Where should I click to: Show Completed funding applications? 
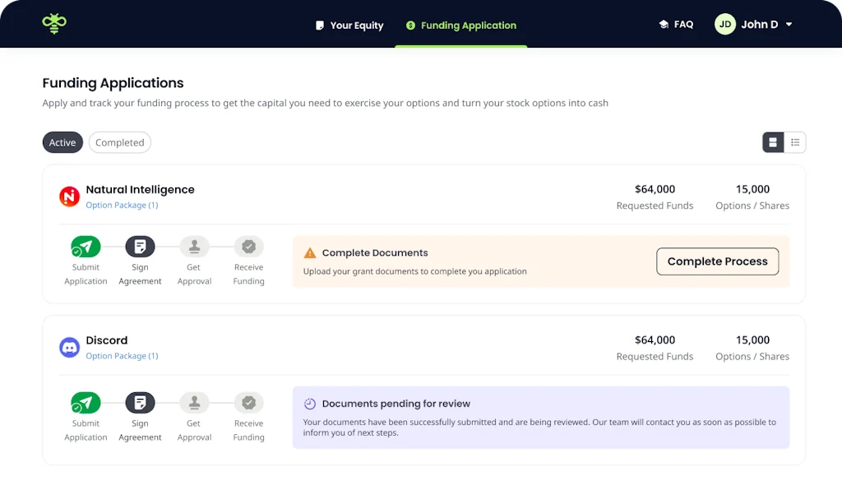tap(119, 142)
